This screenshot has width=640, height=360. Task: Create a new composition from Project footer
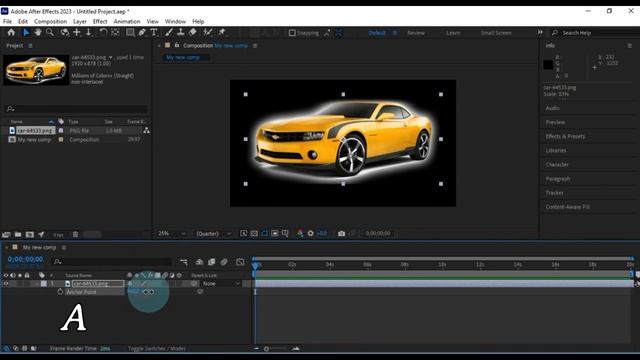(30, 234)
